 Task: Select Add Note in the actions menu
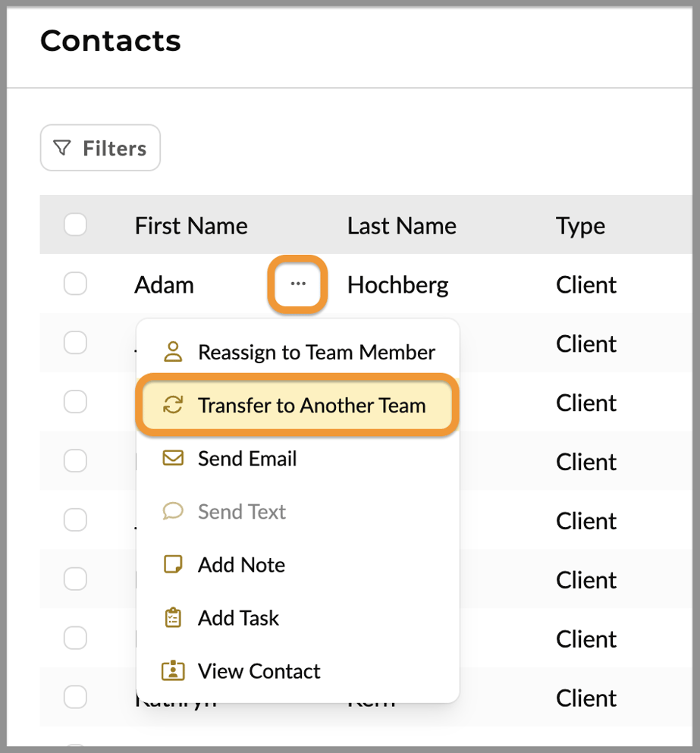click(x=240, y=564)
